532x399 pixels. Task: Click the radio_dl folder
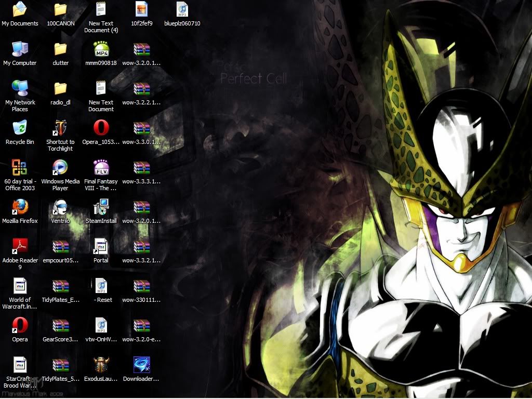[60, 88]
